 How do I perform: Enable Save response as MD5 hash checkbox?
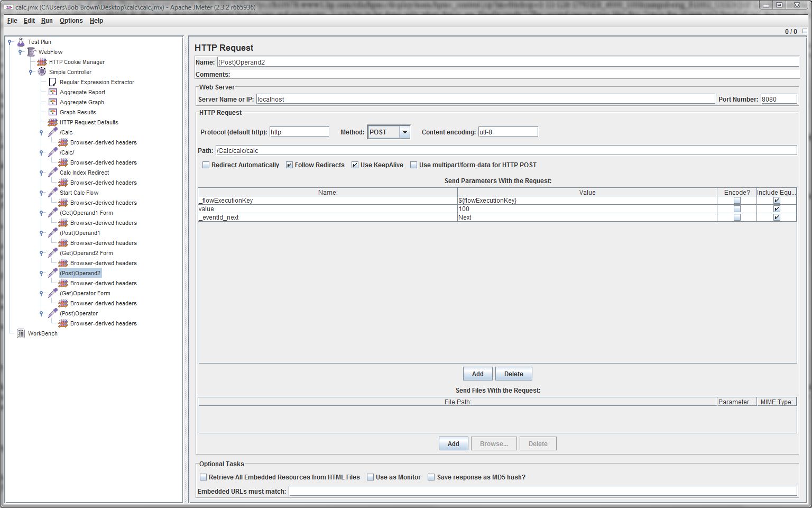[431, 477]
